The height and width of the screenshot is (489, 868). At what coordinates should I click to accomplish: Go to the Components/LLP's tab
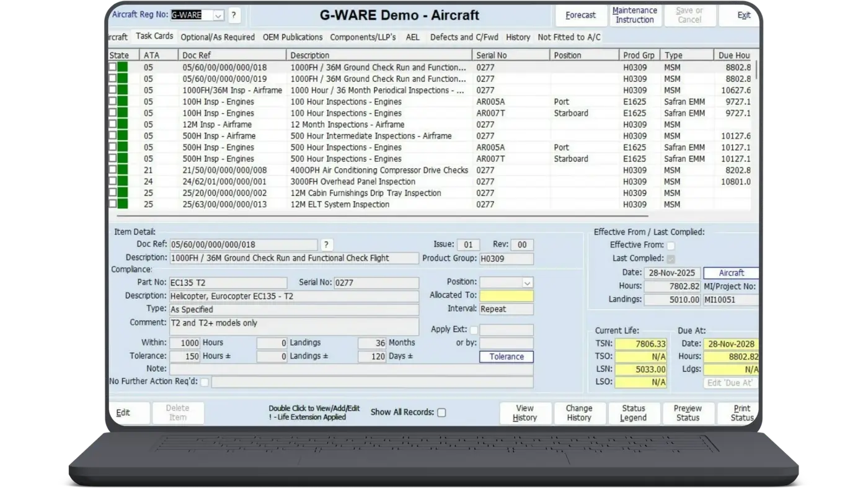[363, 37]
